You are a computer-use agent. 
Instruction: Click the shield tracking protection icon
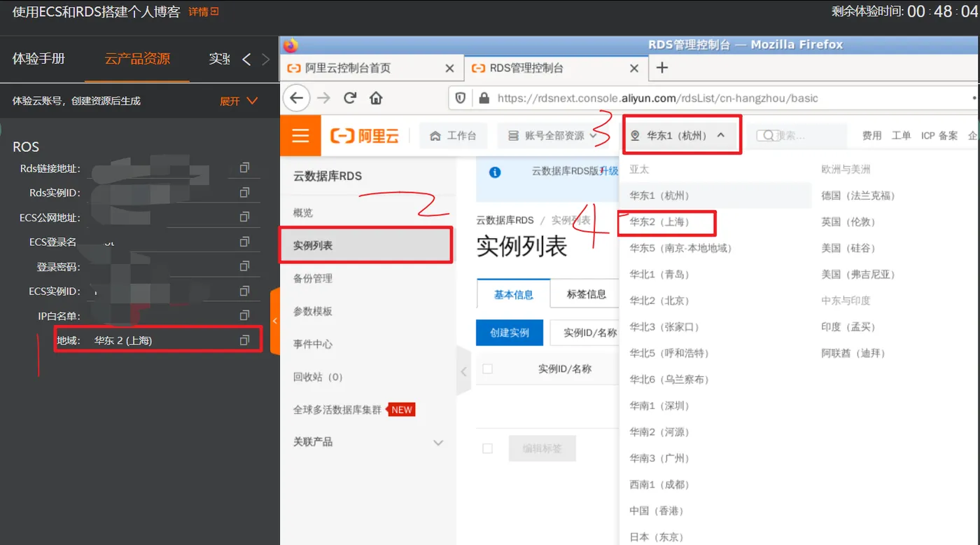461,98
